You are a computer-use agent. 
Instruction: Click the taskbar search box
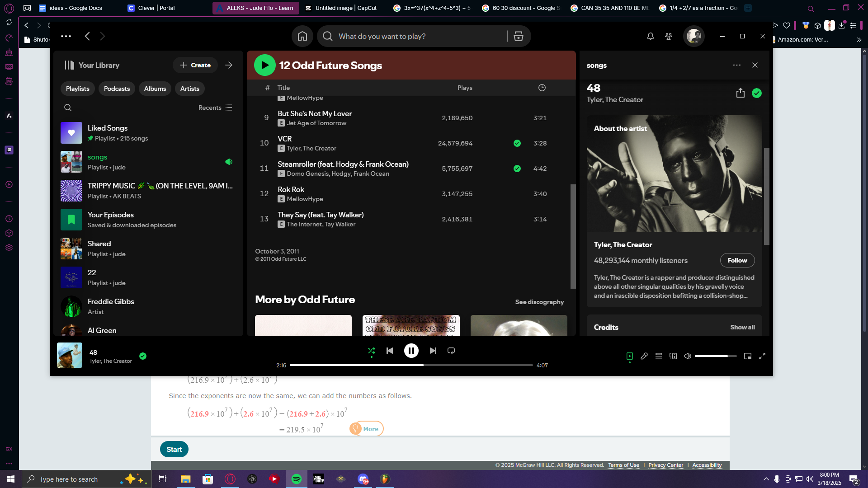(87, 479)
